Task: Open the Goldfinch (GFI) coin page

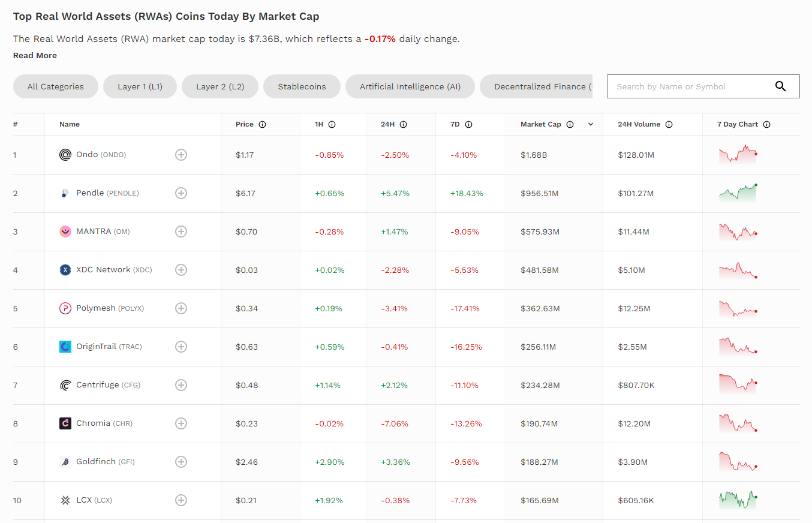Action: [x=106, y=462]
